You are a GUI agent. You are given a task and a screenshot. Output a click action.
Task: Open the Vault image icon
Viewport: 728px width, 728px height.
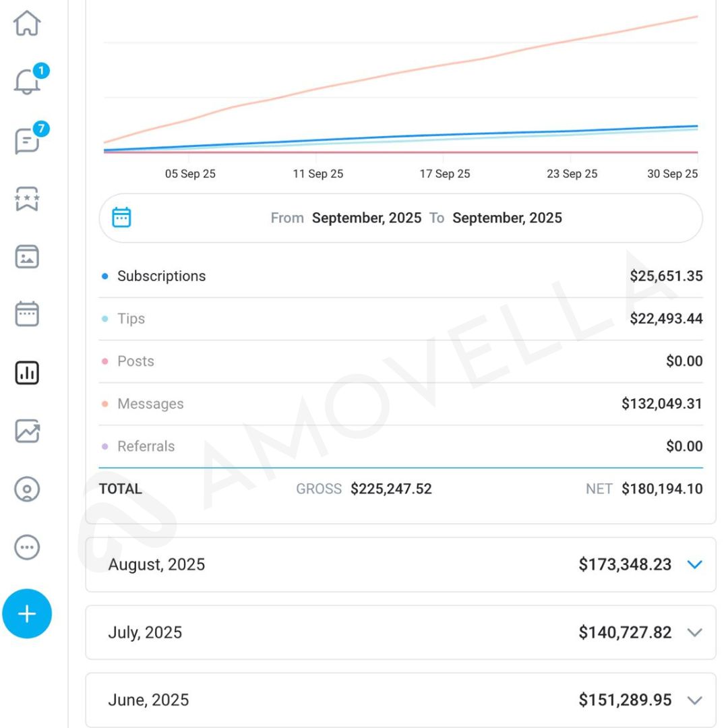click(27, 257)
